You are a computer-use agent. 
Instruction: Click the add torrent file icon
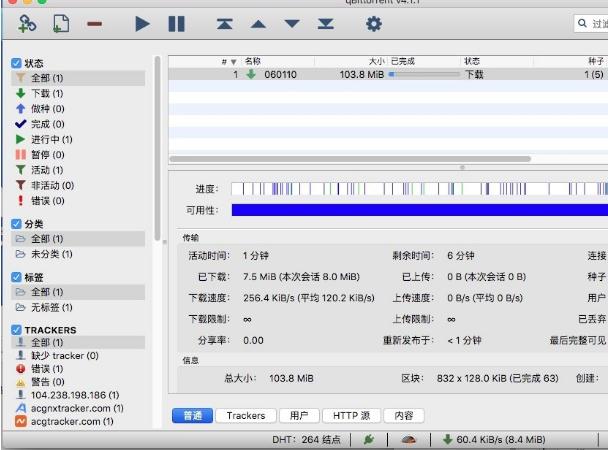pyautogui.click(x=61, y=24)
